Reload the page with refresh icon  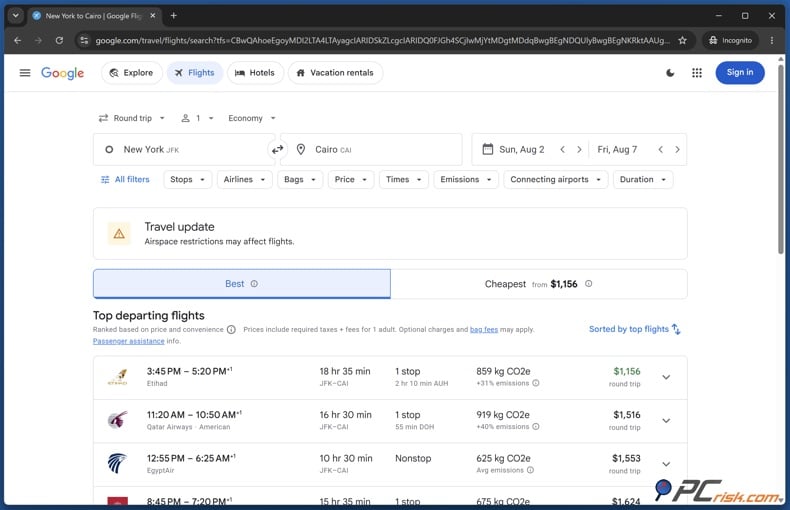(59, 40)
